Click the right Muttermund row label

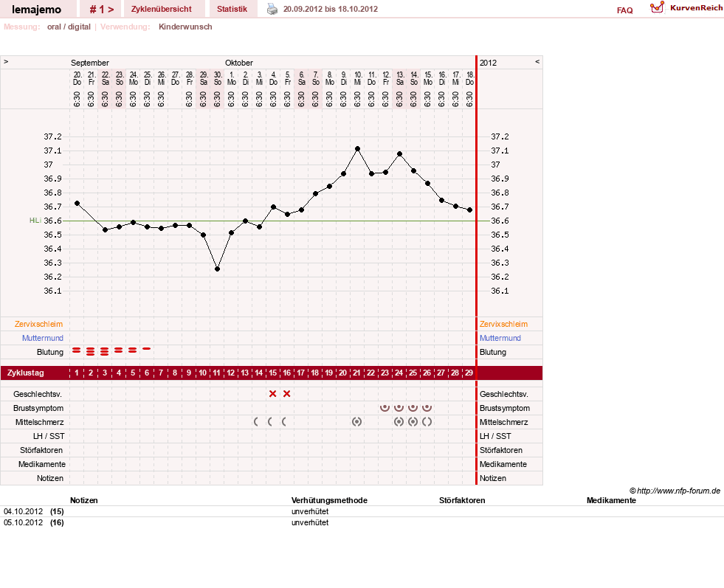(x=500, y=338)
